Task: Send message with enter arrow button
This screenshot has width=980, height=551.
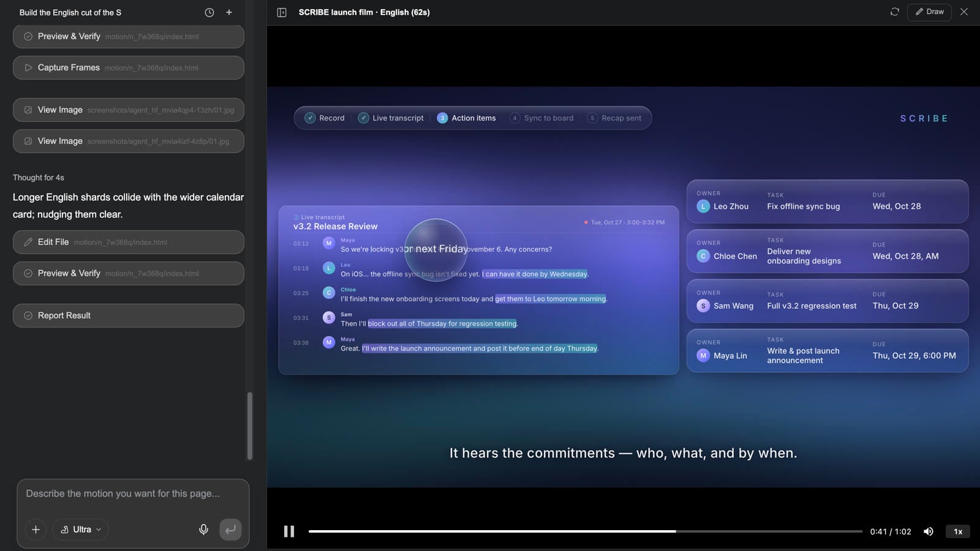Action: [230, 530]
